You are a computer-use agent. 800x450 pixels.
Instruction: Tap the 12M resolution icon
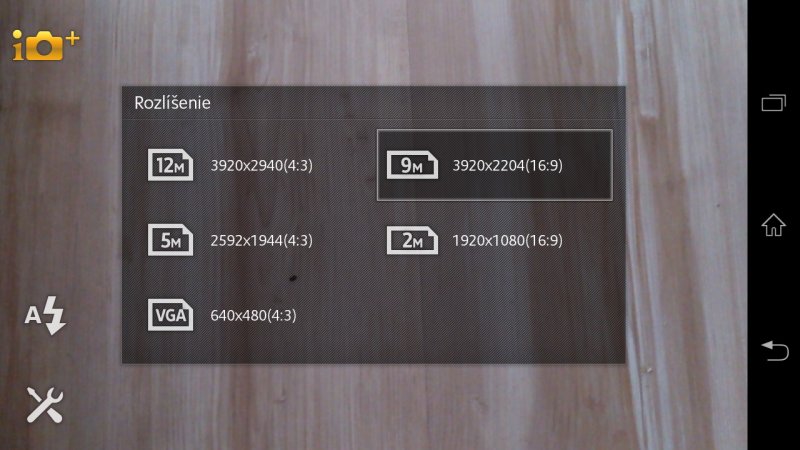click(x=170, y=165)
